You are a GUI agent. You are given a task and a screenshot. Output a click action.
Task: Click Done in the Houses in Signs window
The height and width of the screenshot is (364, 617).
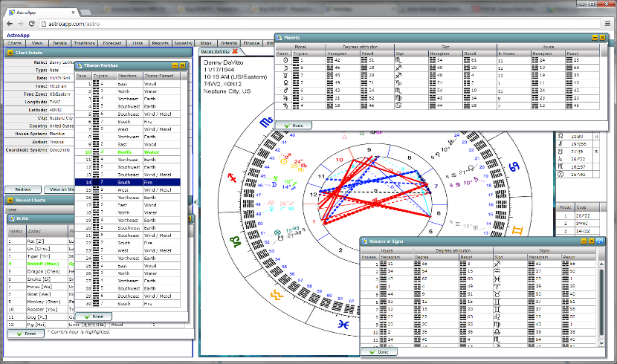pyautogui.click(x=378, y=351)
